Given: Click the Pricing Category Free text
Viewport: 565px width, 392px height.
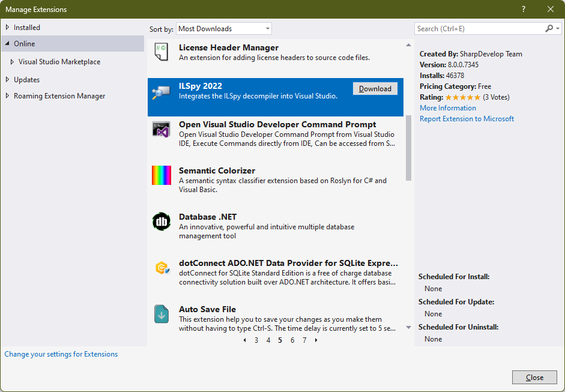Looking at the screenshot, I should click(456, 86).
